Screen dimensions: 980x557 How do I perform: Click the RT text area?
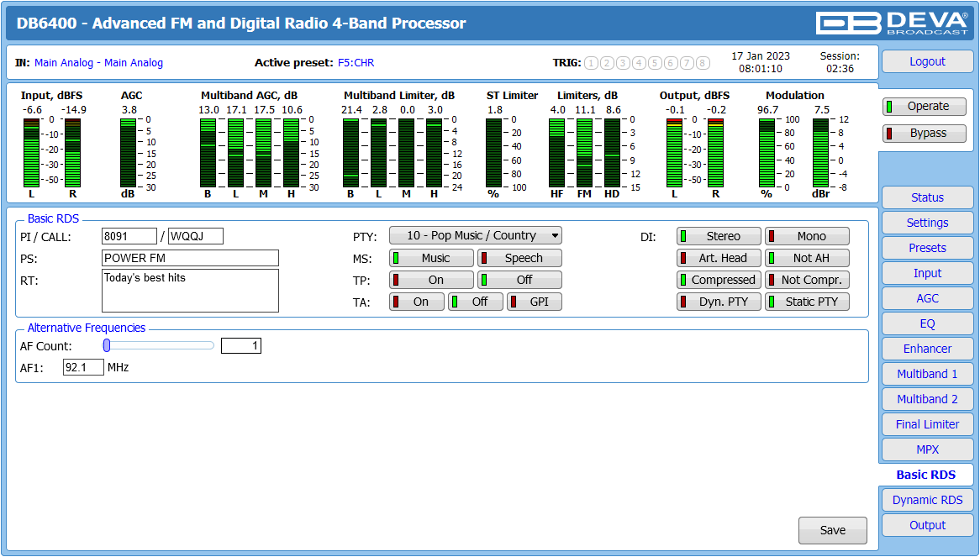[x=190, y=291]
